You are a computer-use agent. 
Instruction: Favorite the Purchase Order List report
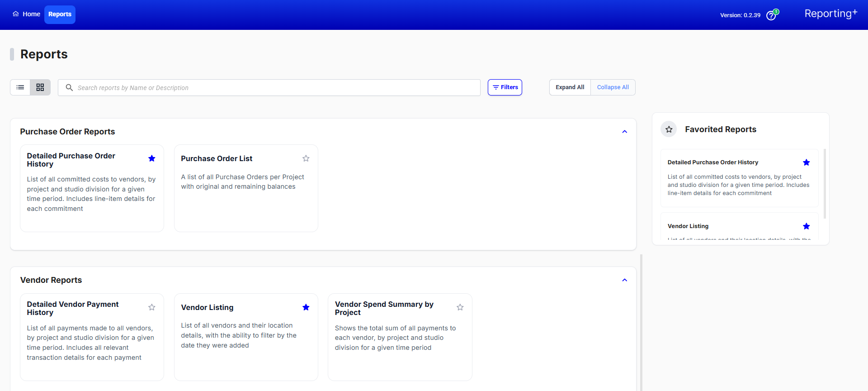click(306, 158)
